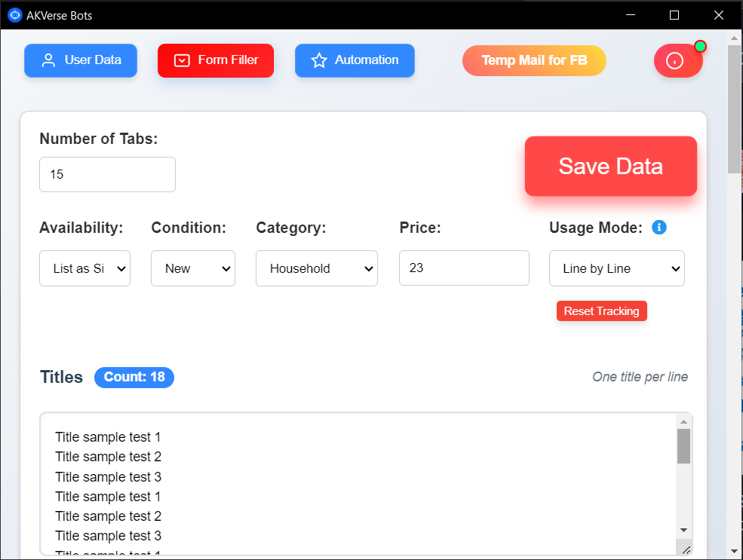
Task: Maximize the AKVerse Bots window
Action: coord(674,15)
